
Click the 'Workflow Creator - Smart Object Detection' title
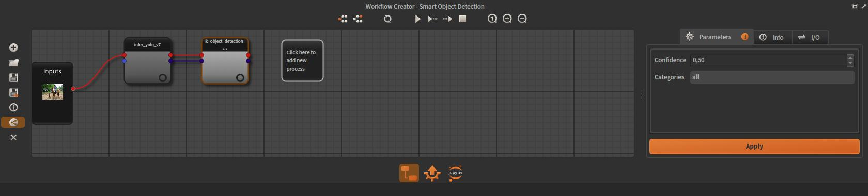click(x=425, y=6)
